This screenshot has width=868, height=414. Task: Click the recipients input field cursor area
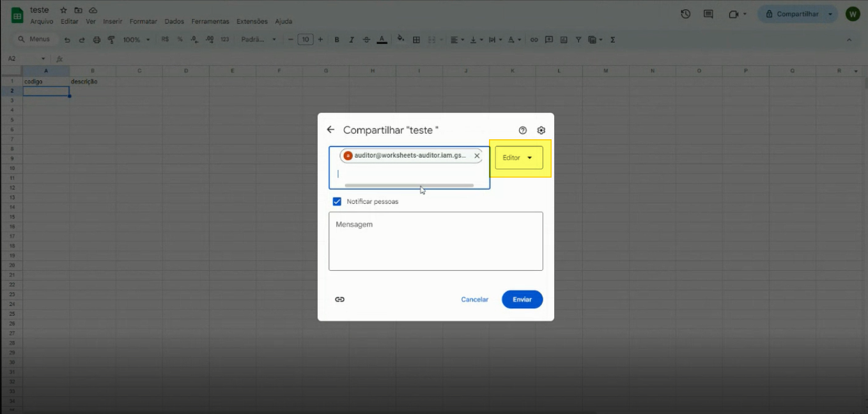click(x=409, y=174)
